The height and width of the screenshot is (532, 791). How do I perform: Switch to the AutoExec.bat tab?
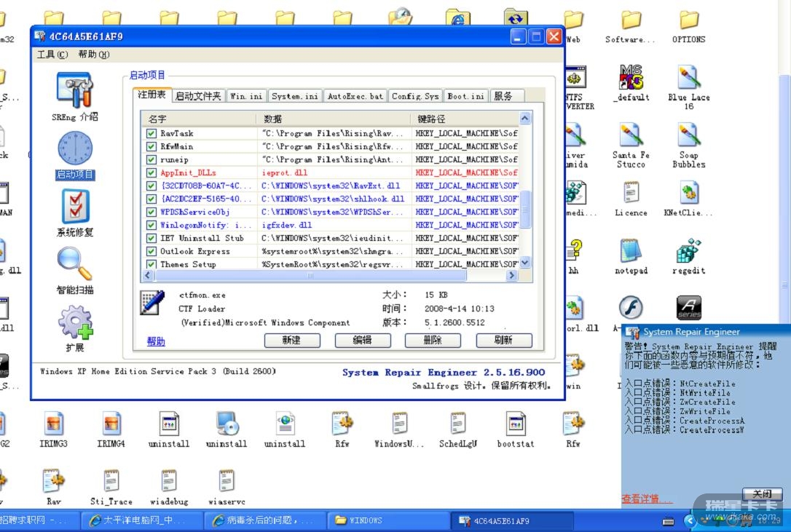point(355,96)
